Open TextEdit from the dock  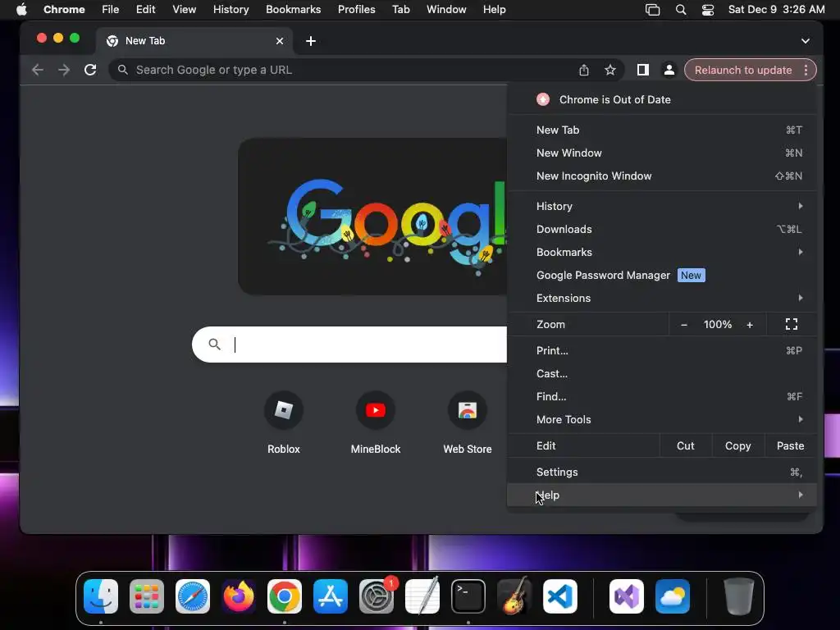422,596
